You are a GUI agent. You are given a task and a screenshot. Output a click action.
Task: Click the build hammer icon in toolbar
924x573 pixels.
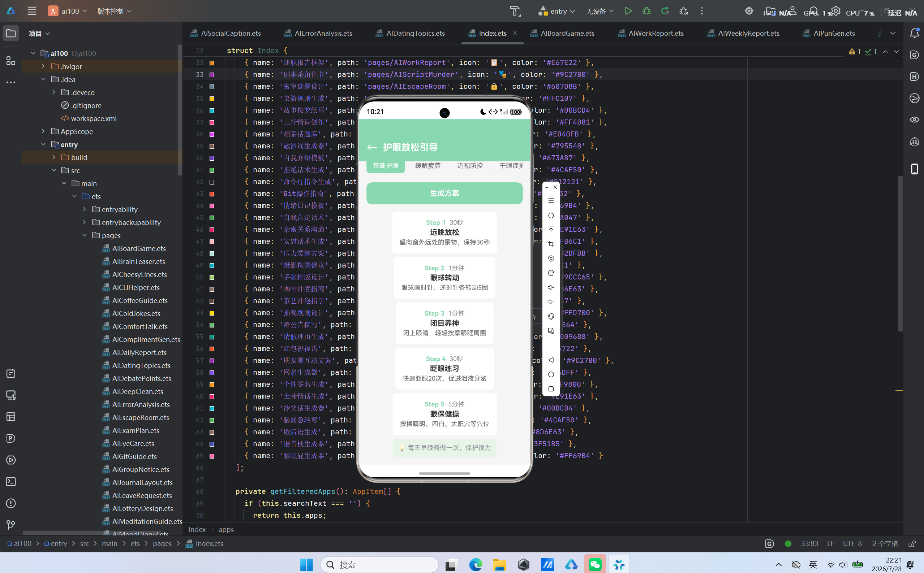coord(515,11)
